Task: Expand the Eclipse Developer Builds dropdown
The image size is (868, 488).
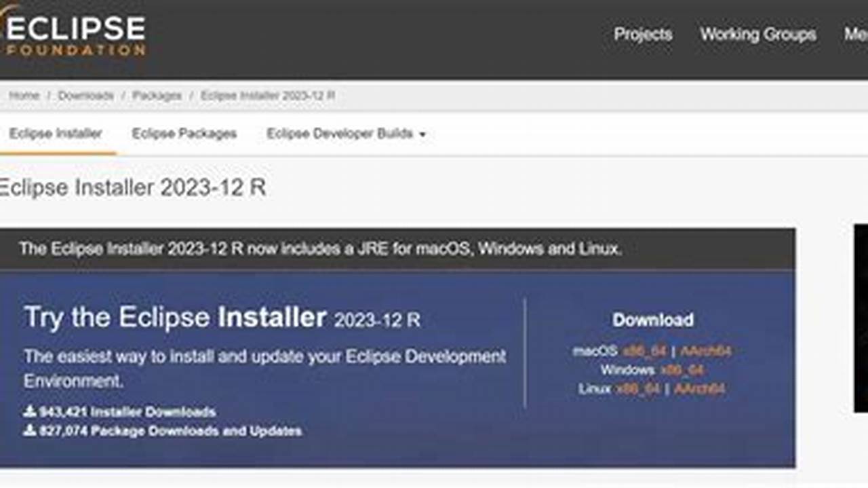Action: pyautogui.click(x=346, y=134)
